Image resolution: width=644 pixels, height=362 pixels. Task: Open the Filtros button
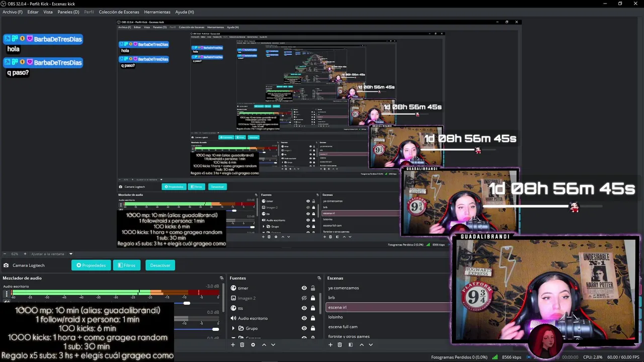point(127,265)
